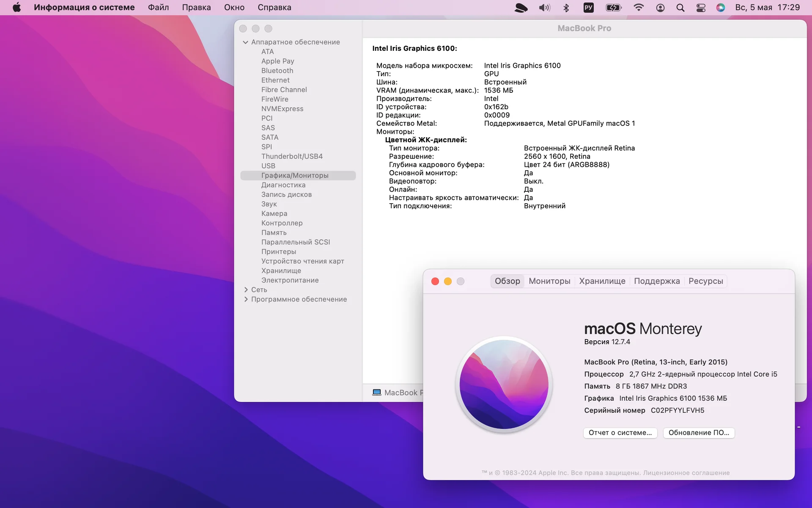The height and width of the screenshot is (508, 812).
Task: Select Графика/Мониторы item
Action: pyautogui.click(x=298, y=175)
